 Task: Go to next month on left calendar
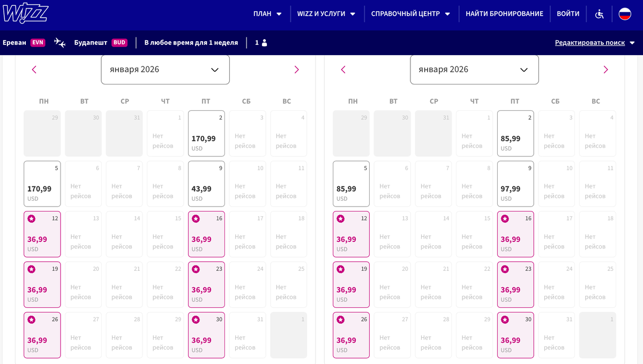(x=296, y=70)
